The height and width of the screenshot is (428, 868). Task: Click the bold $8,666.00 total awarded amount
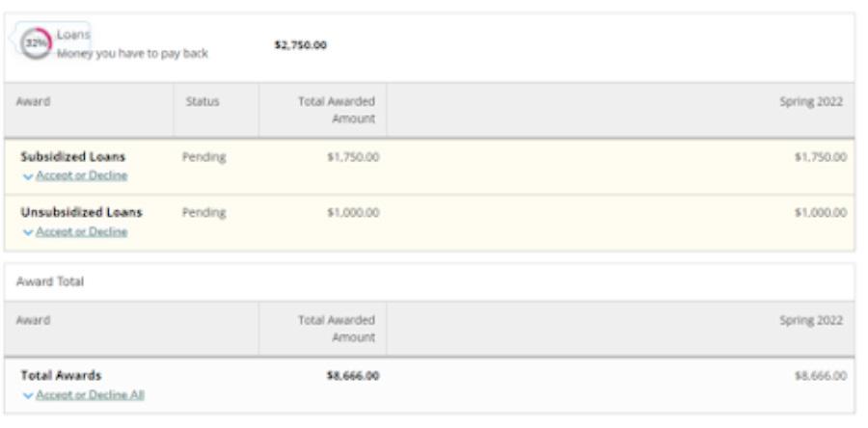(353, 376)
